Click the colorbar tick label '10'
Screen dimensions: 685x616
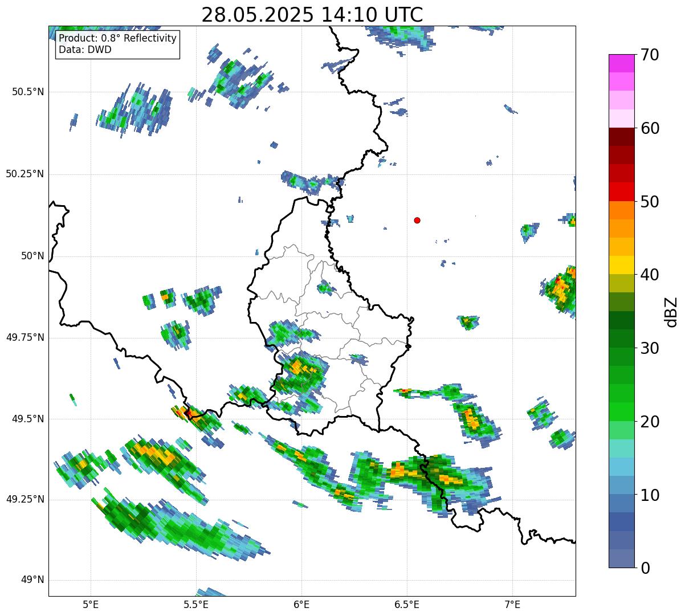coord(649,495)
